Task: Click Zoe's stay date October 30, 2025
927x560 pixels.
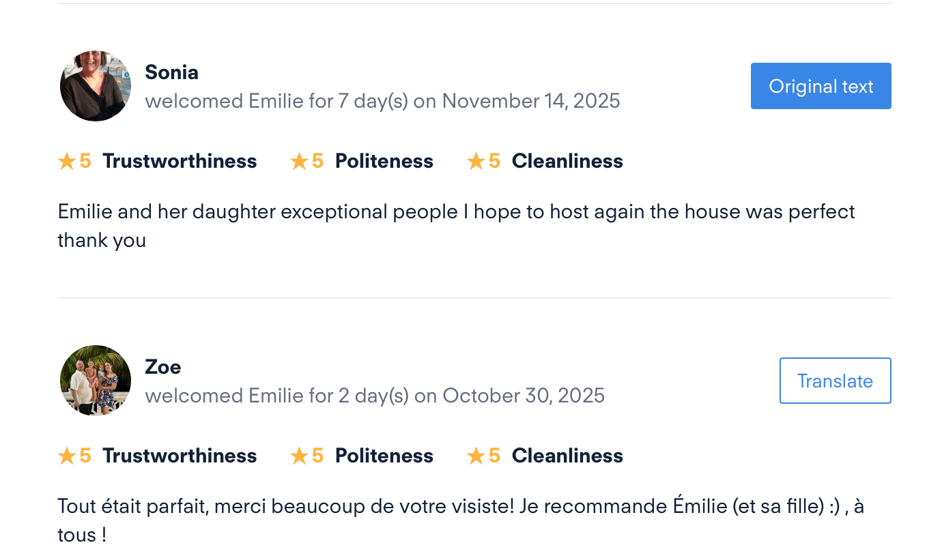Action: click(x=523, y=396)
